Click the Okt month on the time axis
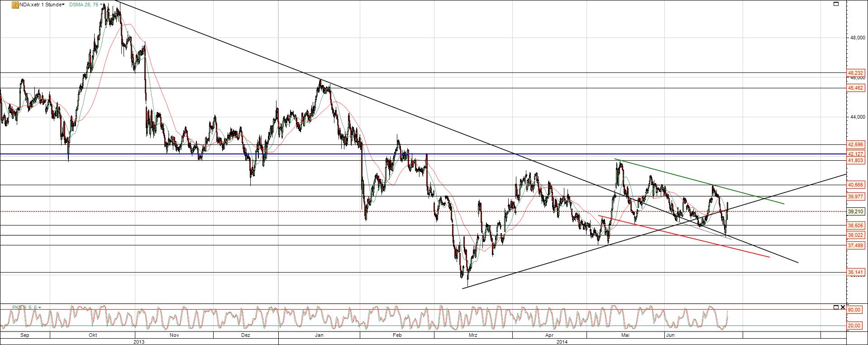The image size is (868, 345). [x=93, y=335]
